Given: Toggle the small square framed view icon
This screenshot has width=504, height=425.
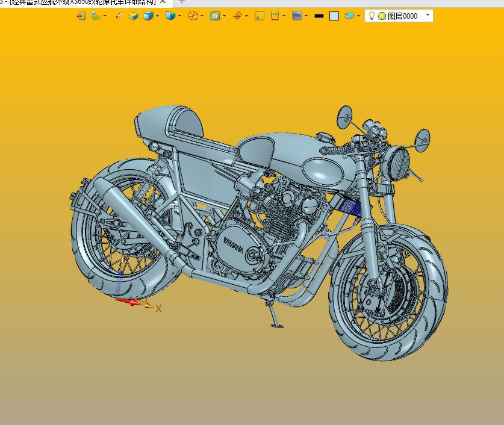Looking at the screenshot, I should point(260,16).
